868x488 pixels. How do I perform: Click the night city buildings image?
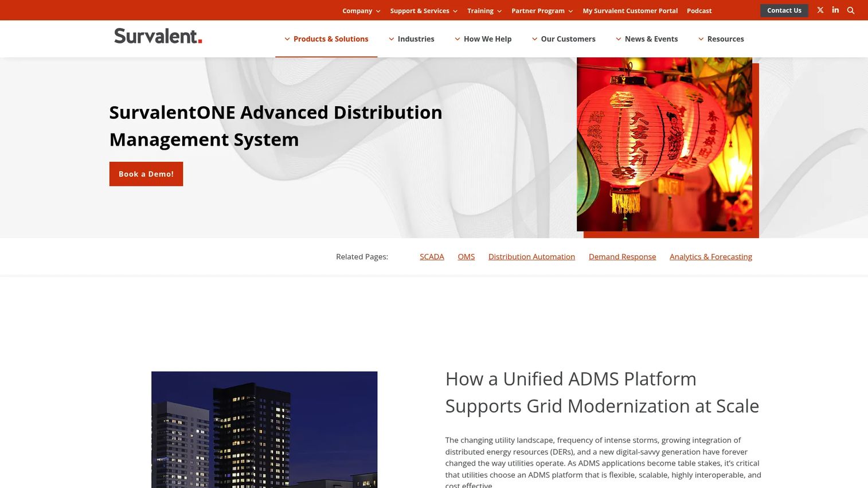point(264,430)
